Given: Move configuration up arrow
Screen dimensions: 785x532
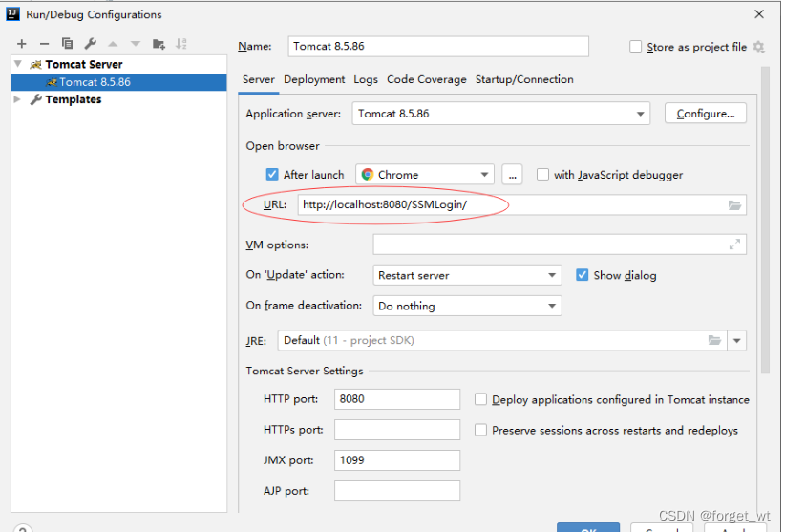Looking at the screenshot, I should tap(113, 44).
